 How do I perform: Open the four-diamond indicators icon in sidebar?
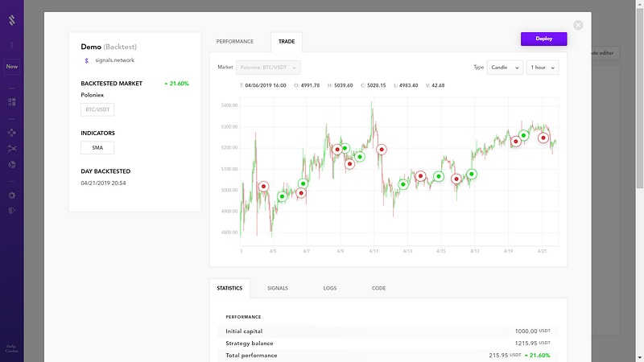12,133
